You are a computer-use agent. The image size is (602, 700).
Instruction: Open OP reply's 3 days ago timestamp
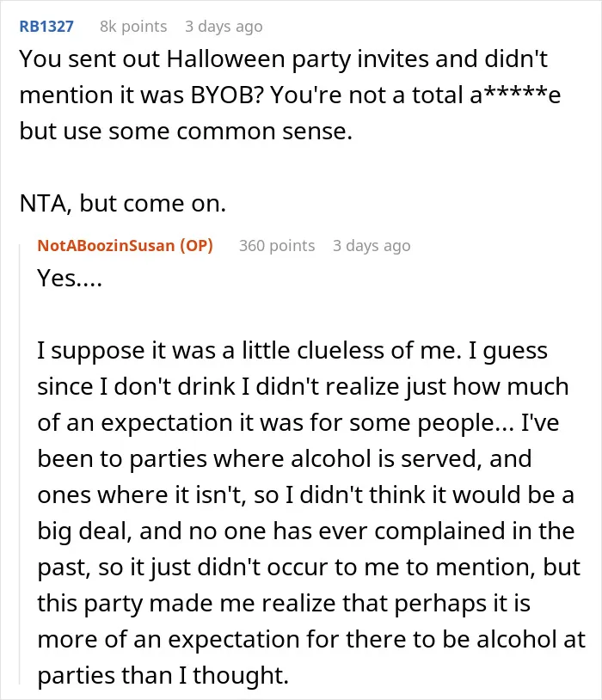372,246
